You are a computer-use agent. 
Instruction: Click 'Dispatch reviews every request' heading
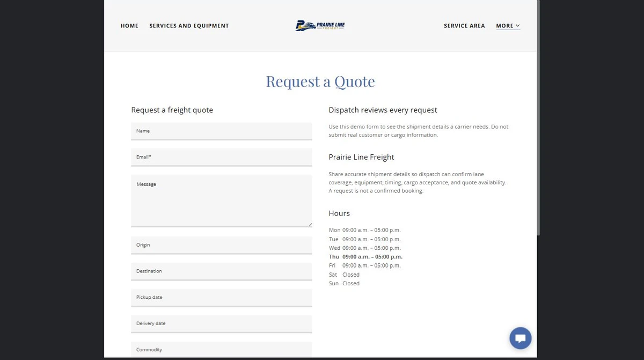coord(383,110)
